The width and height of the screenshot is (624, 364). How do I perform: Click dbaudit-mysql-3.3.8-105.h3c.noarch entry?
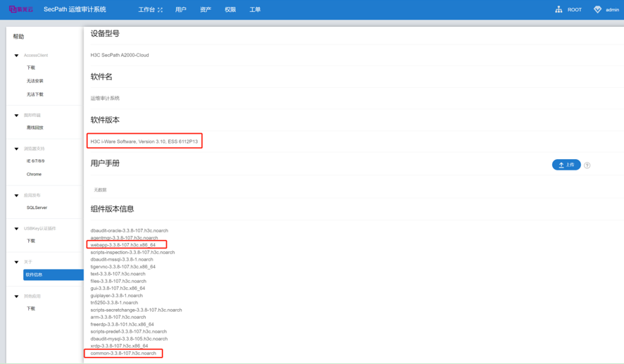(x=129, y=339)
